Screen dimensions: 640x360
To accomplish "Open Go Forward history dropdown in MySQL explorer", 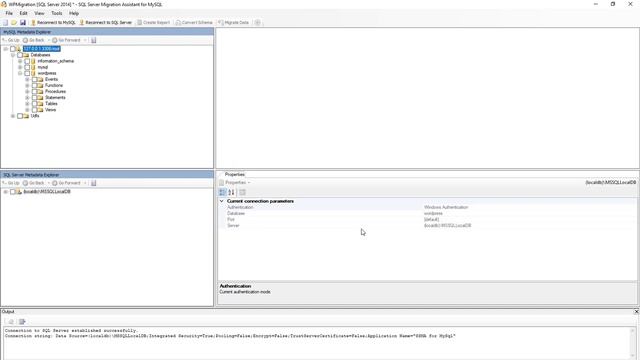I will 85,40.
